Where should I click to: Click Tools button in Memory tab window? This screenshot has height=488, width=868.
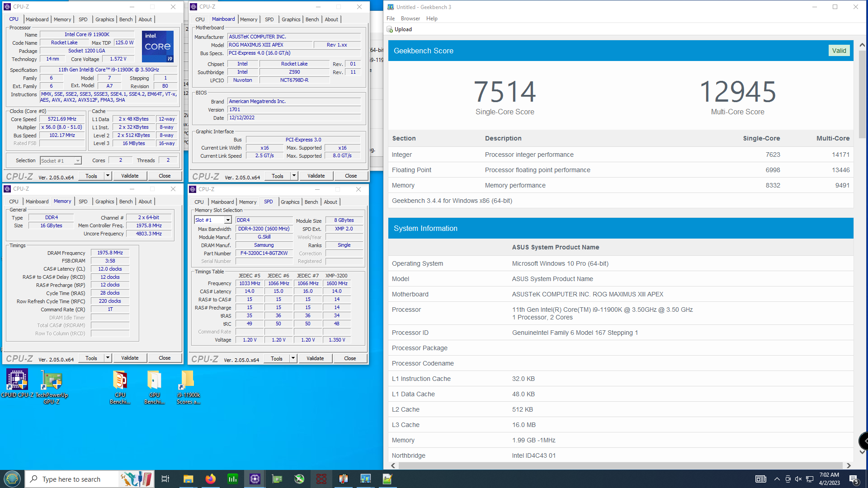(91, 358)
